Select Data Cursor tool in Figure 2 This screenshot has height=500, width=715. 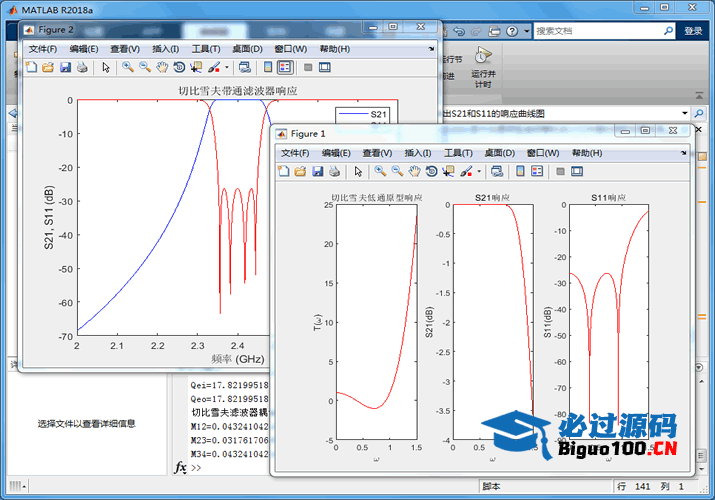point(196,67)
